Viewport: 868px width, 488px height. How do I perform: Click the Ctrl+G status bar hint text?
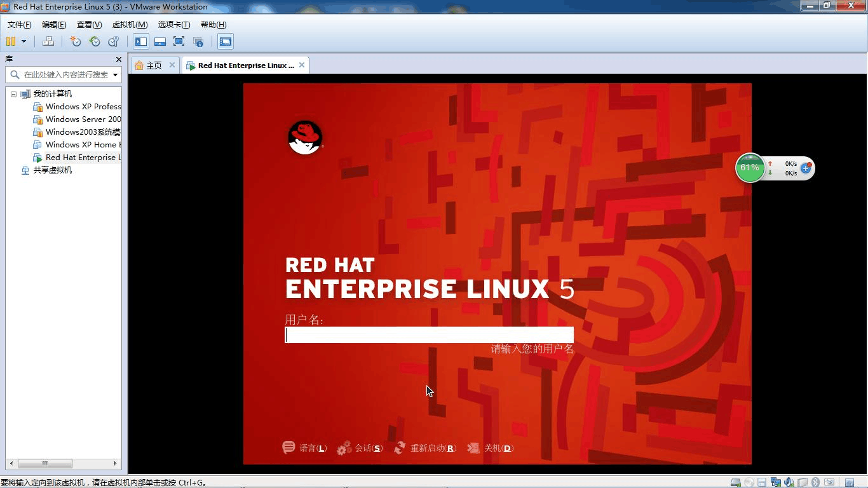[104, 483]
